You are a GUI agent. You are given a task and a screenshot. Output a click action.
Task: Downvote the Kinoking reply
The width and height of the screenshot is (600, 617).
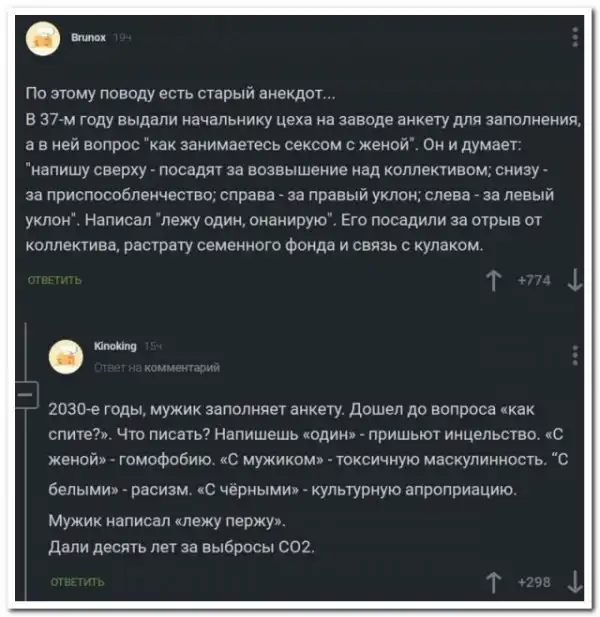(x=574, y=579)
